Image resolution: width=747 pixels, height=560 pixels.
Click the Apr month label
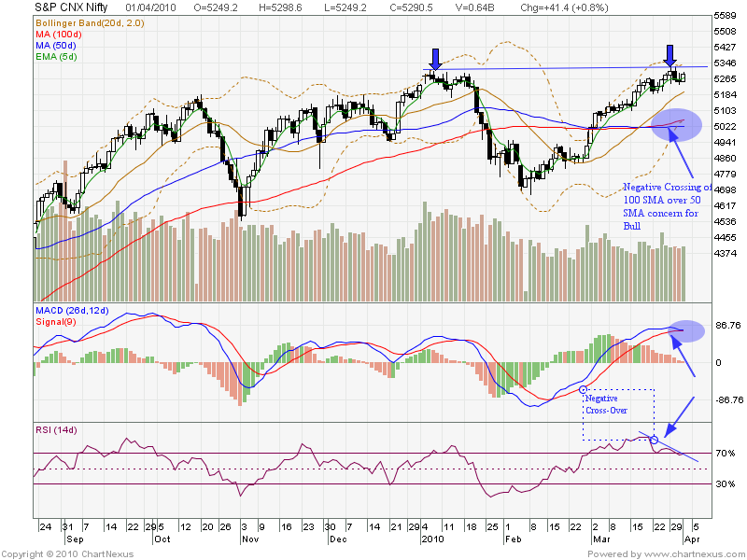692,539
